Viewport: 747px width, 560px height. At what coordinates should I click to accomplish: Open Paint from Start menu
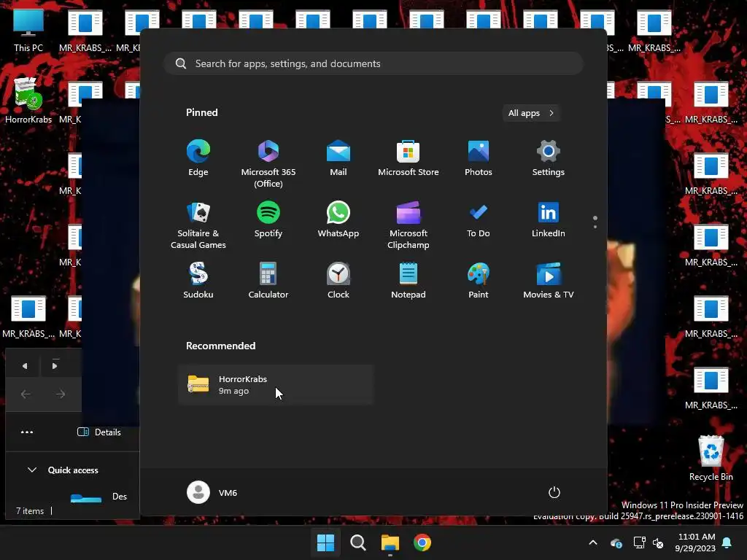(479, 281)
